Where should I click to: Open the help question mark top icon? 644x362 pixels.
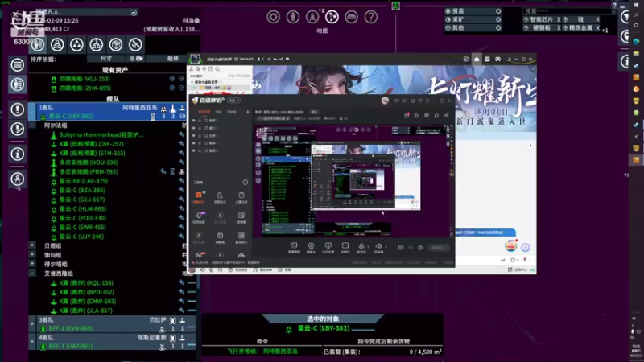point(371,17)
